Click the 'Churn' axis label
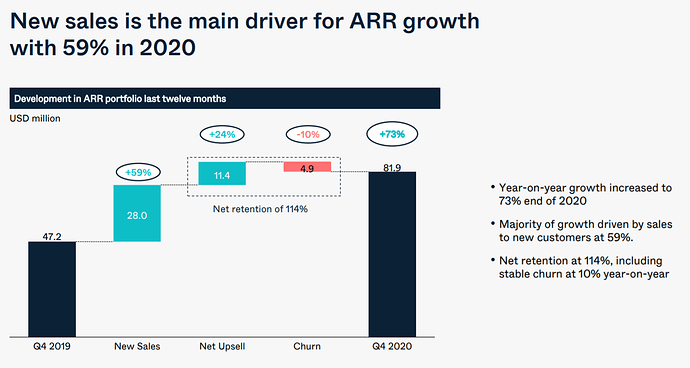 pyautogui.click(x=307, y=346)
